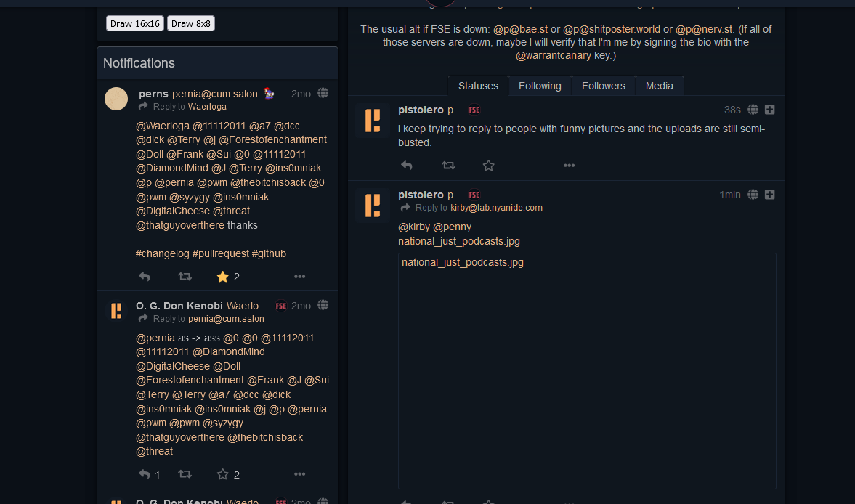Open the @warrantcanary profile link
Screen dimensions: 855x504
click(554, 56)
